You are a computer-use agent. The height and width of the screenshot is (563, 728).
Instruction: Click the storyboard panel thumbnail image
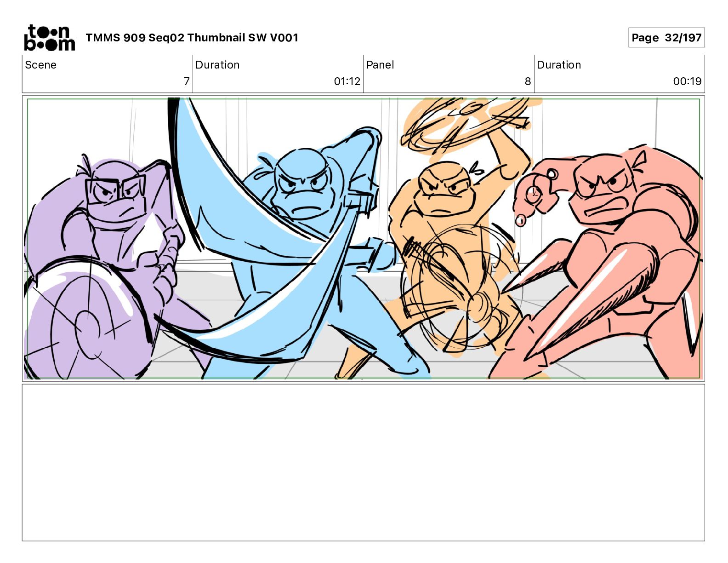[364, 238]
